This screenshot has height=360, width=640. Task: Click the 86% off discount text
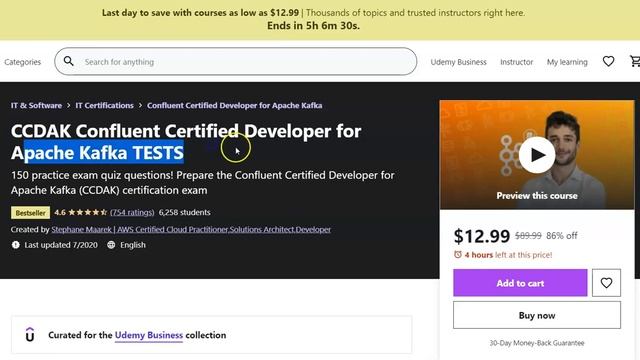coord(562,236)
